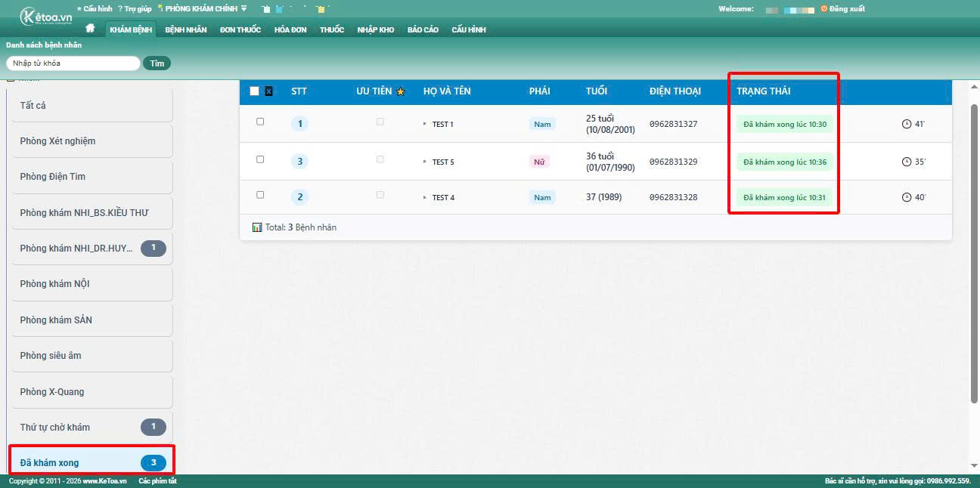Click the STT badge number 2

(x=299, y=197)
